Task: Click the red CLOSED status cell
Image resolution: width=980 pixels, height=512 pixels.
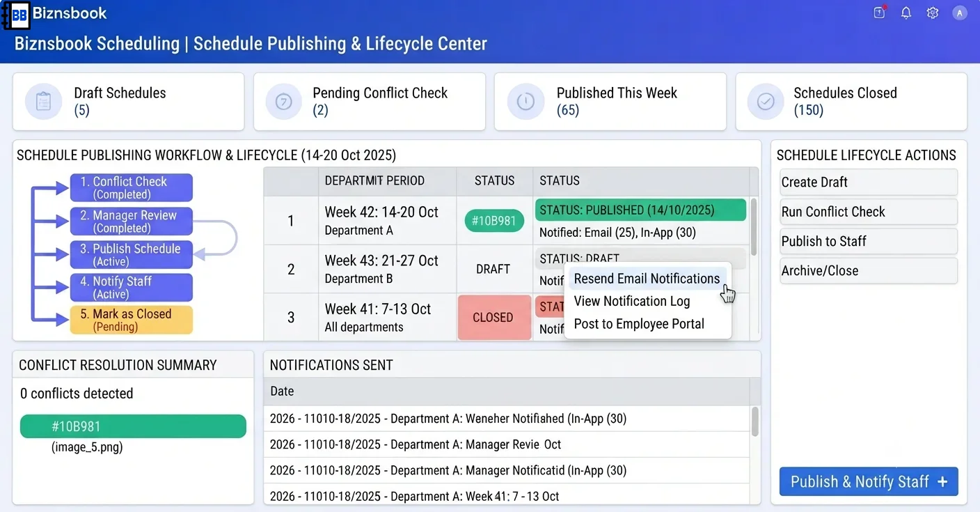Action: click(x=493, y=318)
